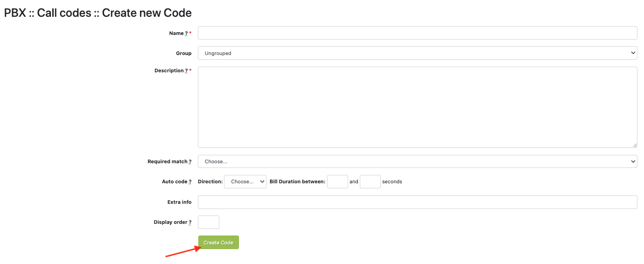The image size is (644, 264).
Task: Click the Bill Duration maximum seconds field
Action: 370,181
